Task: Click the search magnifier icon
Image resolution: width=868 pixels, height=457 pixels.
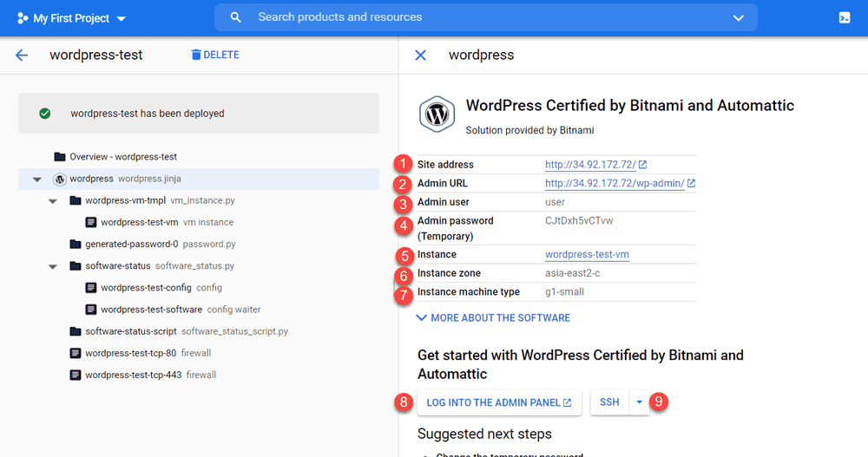Action: pos(236,17)
